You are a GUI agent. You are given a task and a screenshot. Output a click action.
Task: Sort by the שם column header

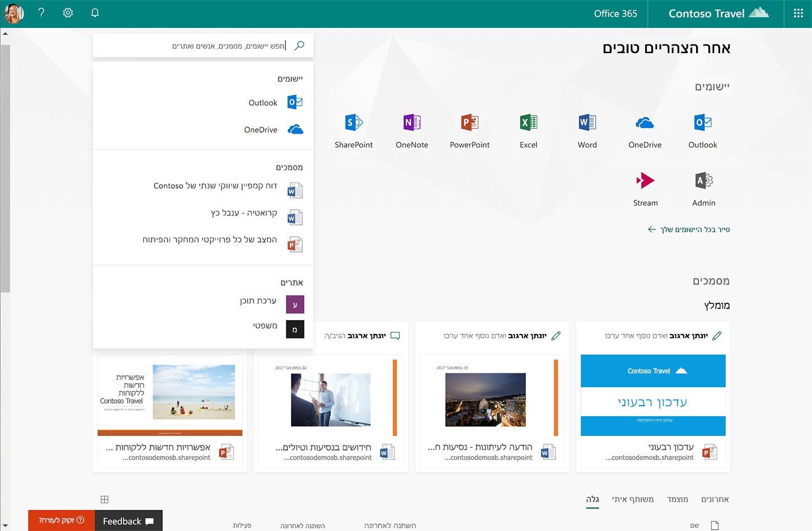click(x=694, y=525)
